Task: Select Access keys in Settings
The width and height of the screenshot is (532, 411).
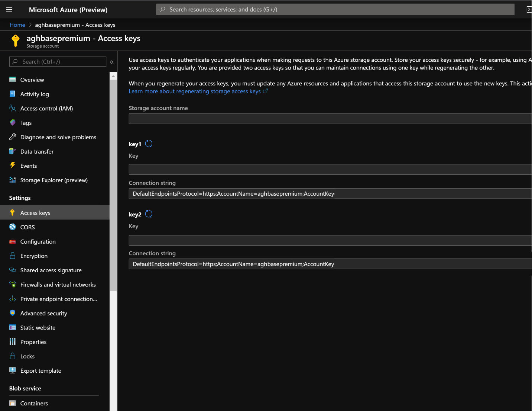Action: point(35,213)
